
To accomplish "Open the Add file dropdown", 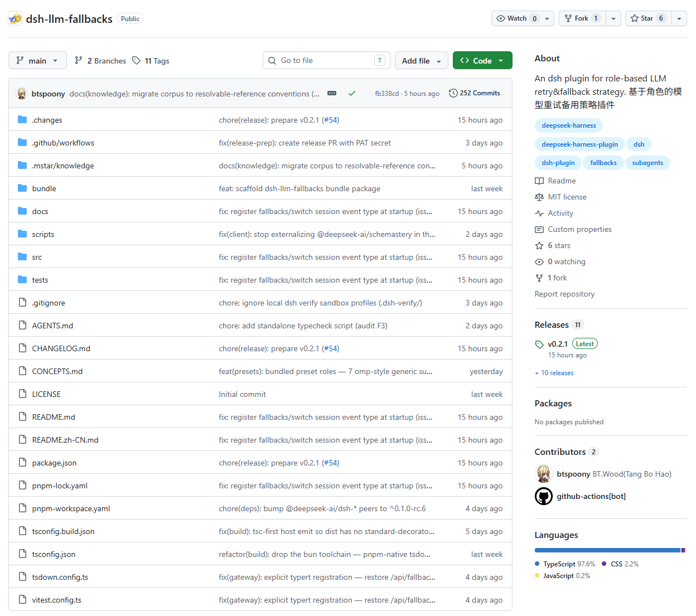I will coord(422,60).
